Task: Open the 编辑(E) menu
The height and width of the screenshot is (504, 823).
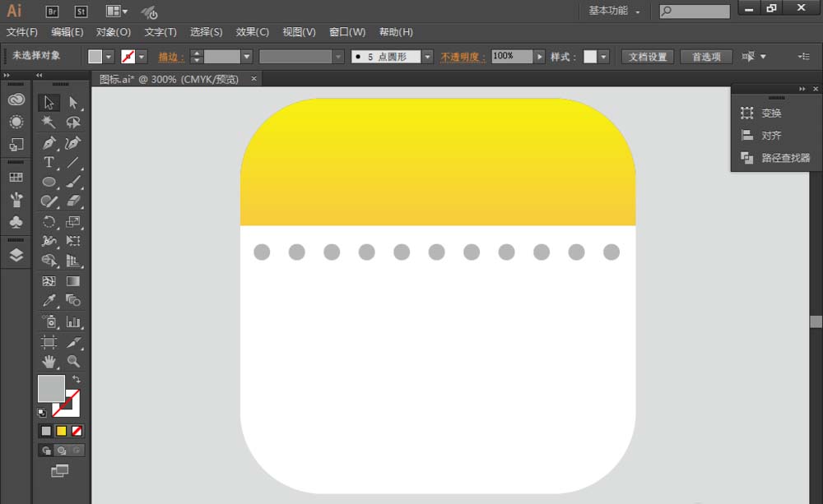Action: [x=67, y=32]
